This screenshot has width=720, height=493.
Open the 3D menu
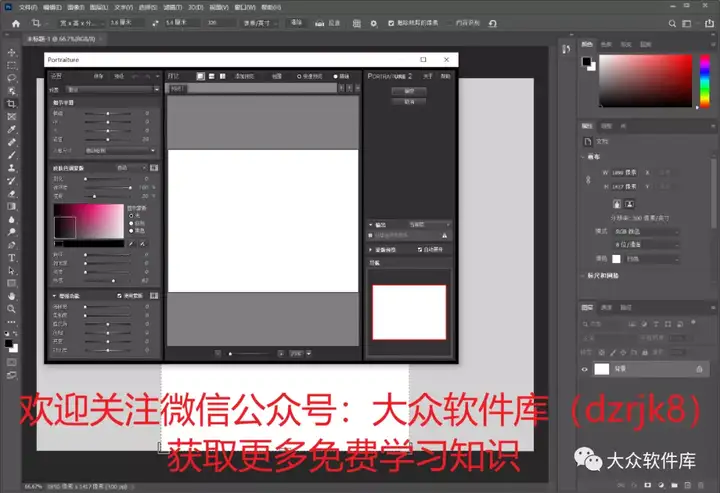click(196, 7)
